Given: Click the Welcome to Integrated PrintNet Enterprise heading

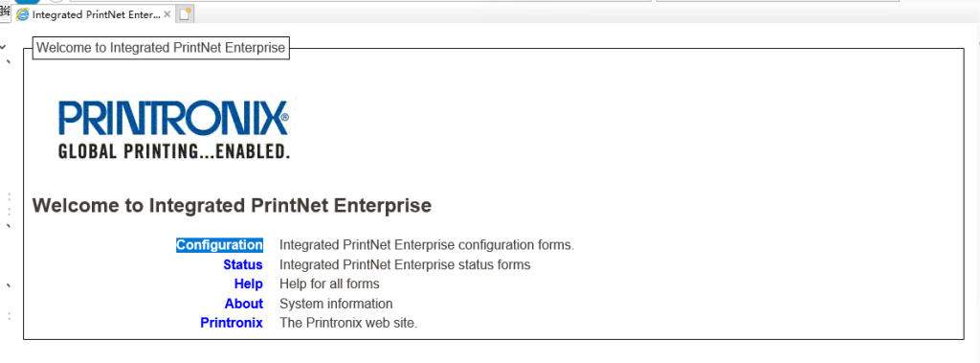Looking at the screenshot, I should click(232, 205).
